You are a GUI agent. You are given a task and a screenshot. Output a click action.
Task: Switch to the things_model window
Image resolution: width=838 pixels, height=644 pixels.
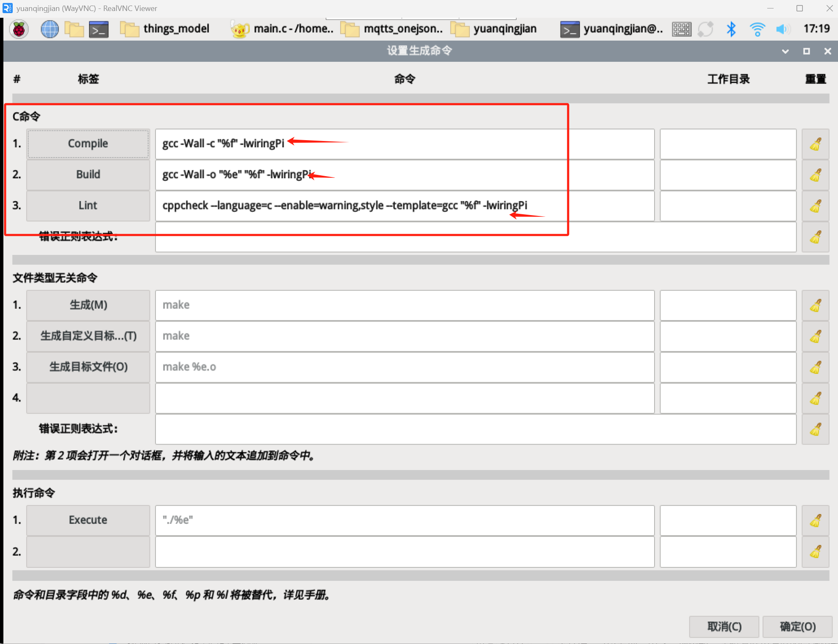(165, 29)
